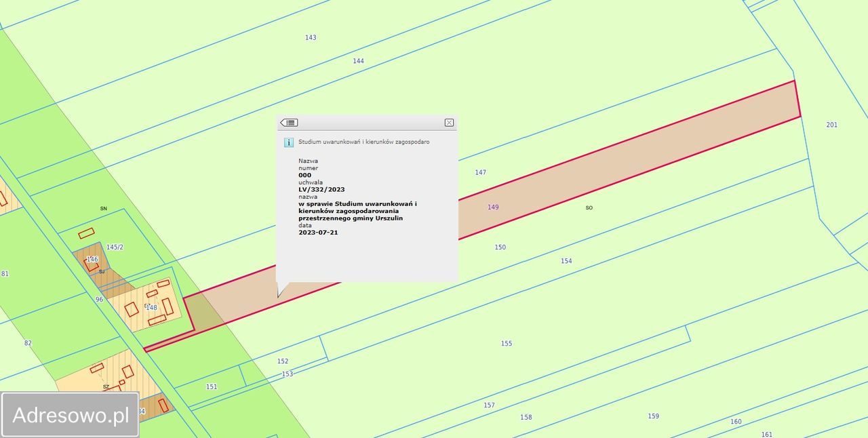
Task: Select resolution number LV/332/2023
Action: point(321,190)
